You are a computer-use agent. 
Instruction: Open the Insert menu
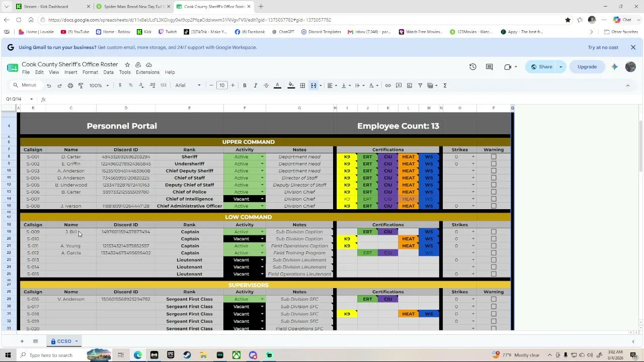pos(71,72)
